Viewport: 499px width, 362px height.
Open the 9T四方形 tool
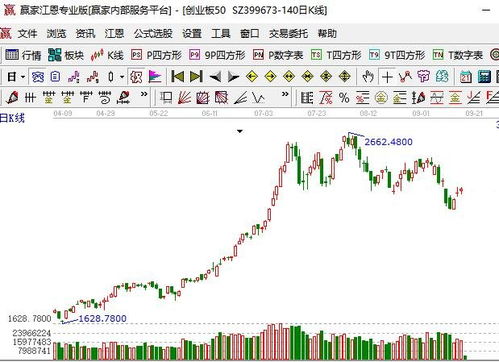(x=397, y=55)
